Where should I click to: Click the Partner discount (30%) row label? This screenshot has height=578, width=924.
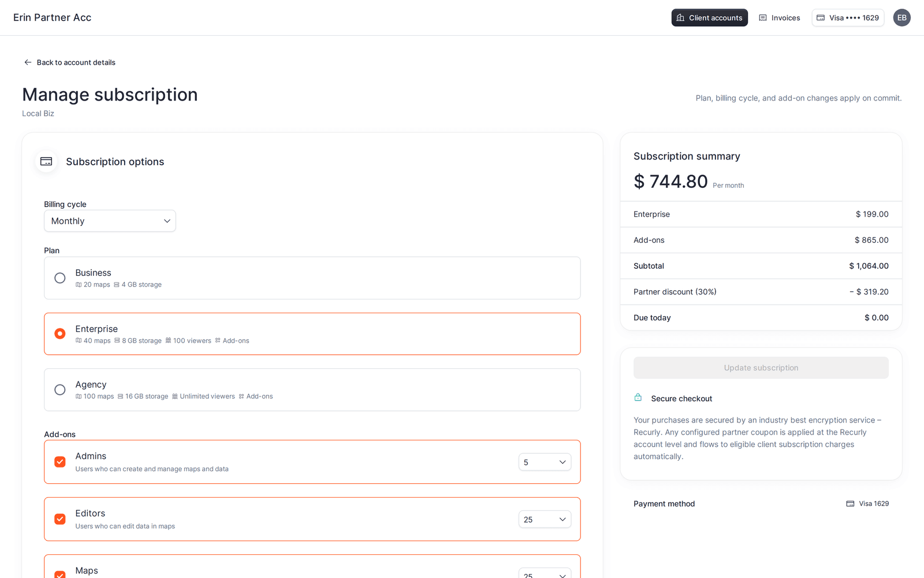pos(675,292)
